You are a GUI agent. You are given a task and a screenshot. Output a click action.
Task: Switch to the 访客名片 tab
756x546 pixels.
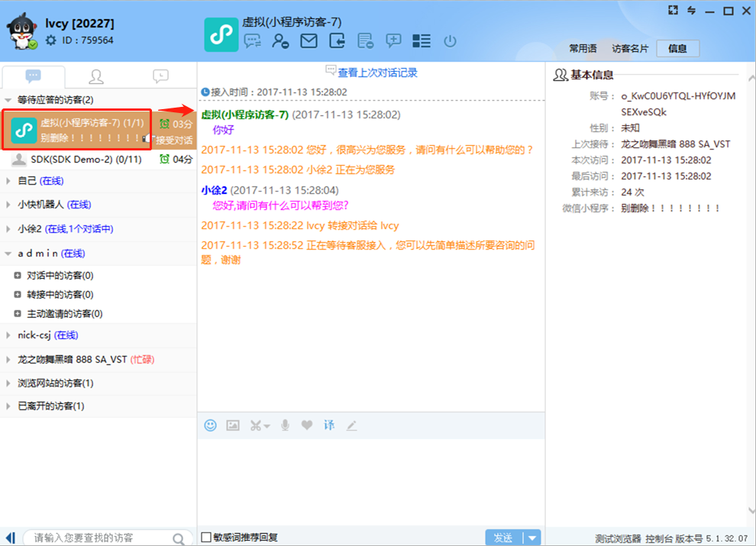tap(630, 48)
